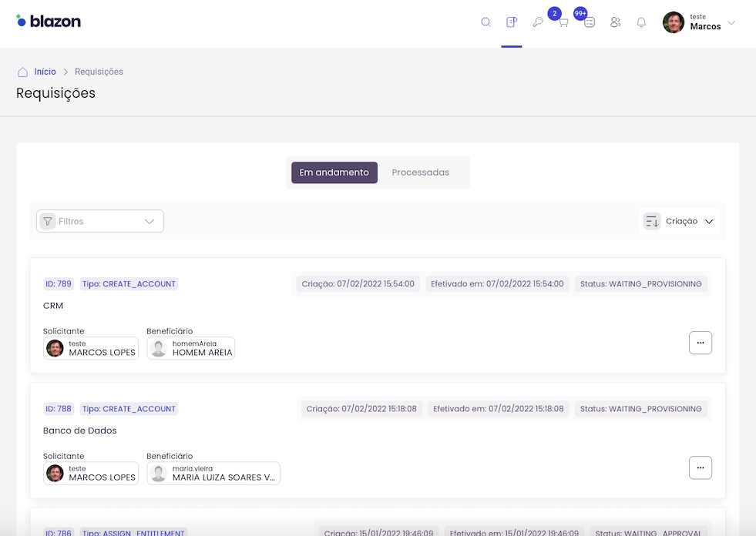Select the Em andamento tab
Viewport: 756px width, 536px height.
pos(334,173)
